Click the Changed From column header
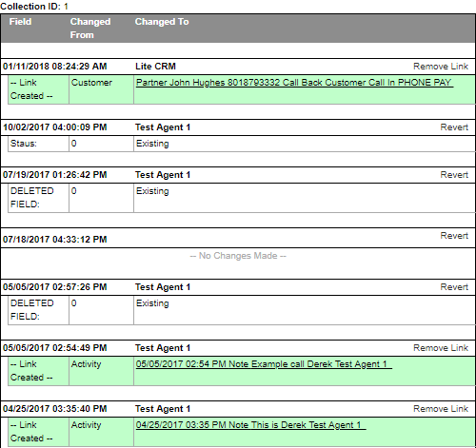Image resolution: width=476 pixels, height=448 pixels. 90,29
